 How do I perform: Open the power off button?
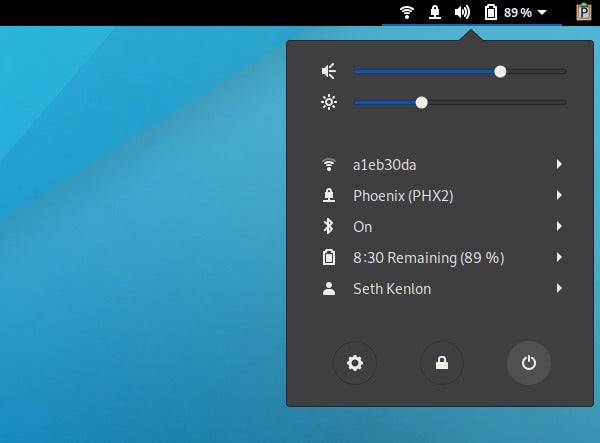(x=528, y=363)
